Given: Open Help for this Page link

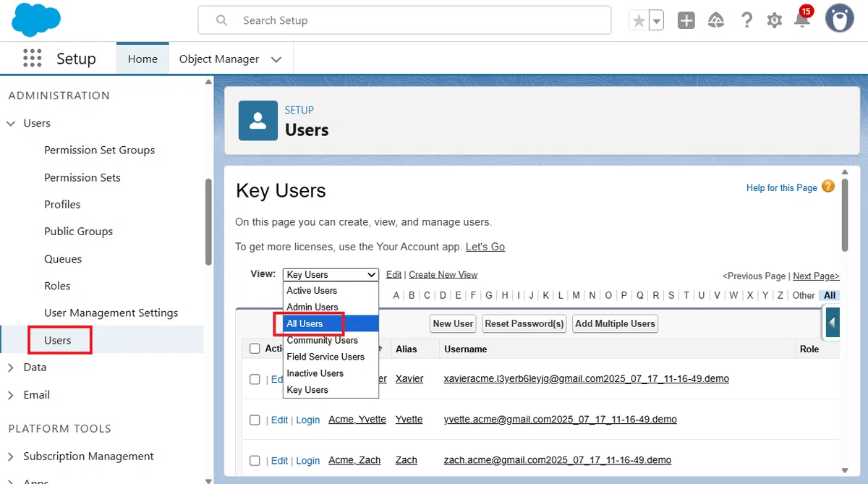Looking at the screenshot, I should [x=782, y=188].
